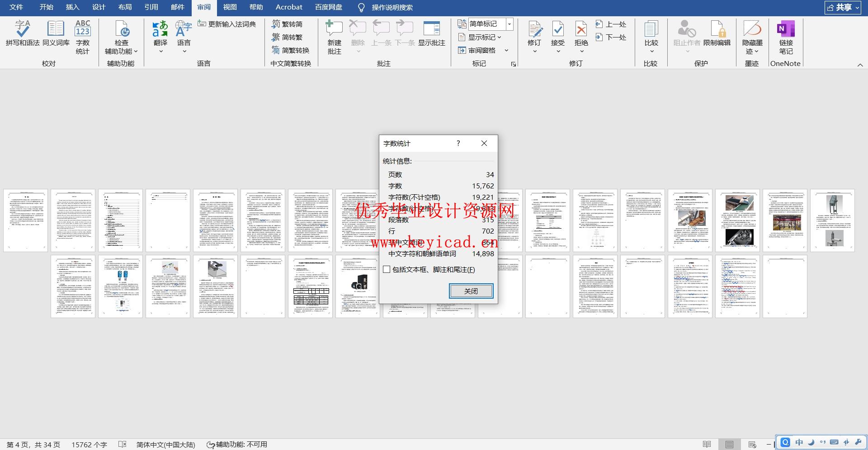
Task: Click New Comment (新建批注)
Action: coord(334,37)
